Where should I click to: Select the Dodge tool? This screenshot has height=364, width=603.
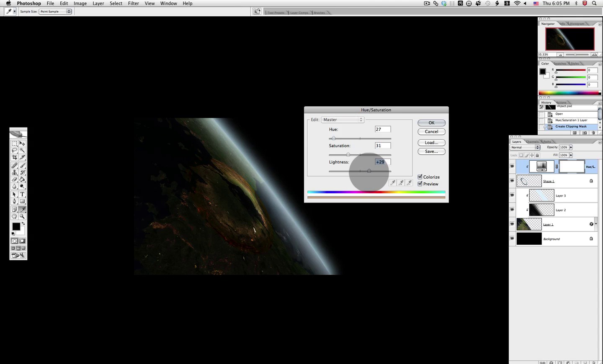tap(22, 187)
